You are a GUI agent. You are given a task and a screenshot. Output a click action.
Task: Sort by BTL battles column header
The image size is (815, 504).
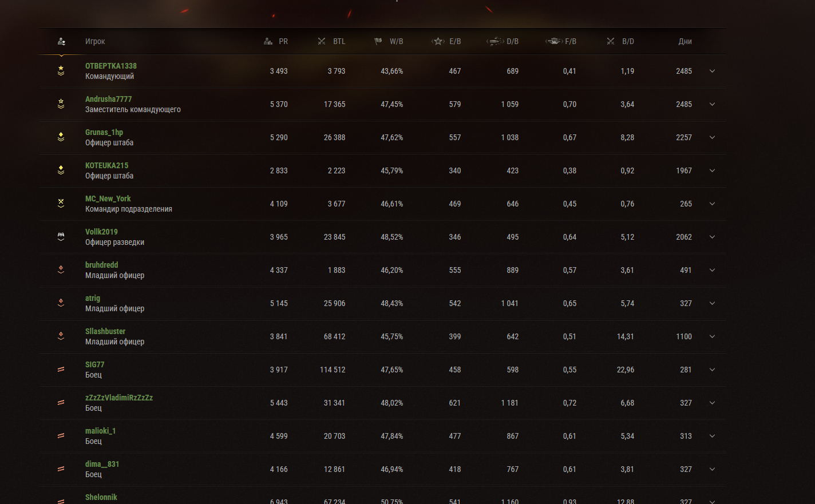331,41
